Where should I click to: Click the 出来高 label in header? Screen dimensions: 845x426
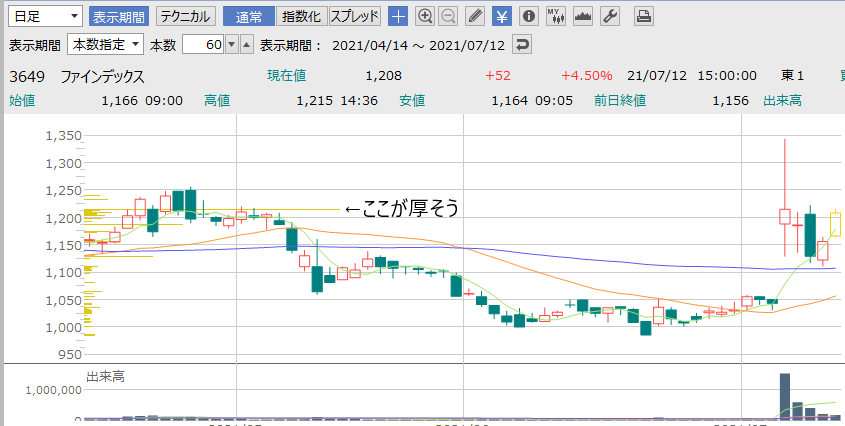pos(782,101)
